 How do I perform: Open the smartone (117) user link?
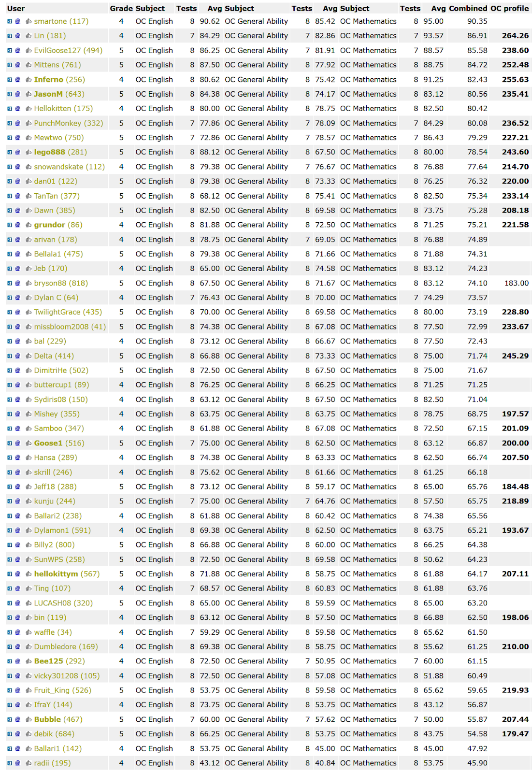[x=61, y=21]
